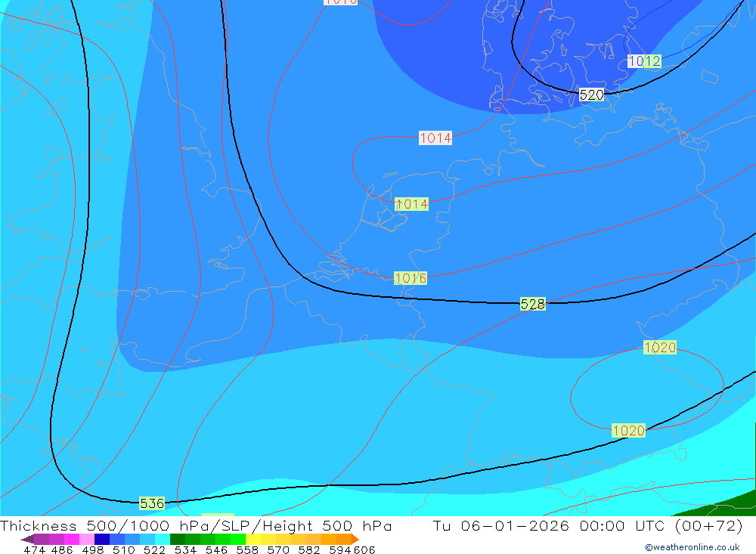Click the 522 legend value

(154, 550)
